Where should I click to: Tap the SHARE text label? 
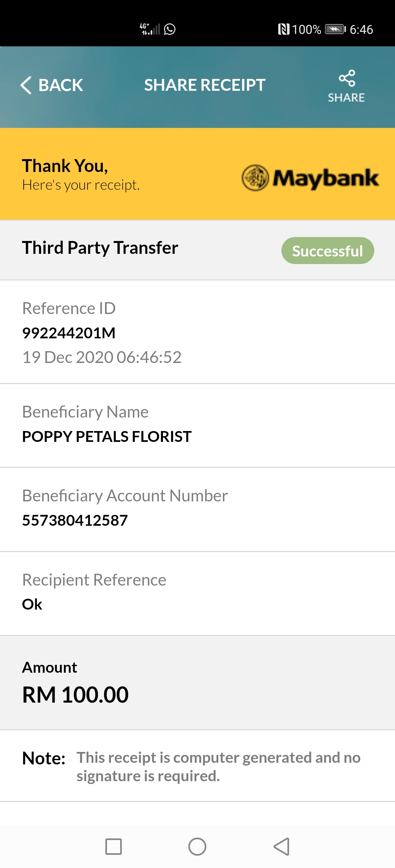[x=346, y=98]
